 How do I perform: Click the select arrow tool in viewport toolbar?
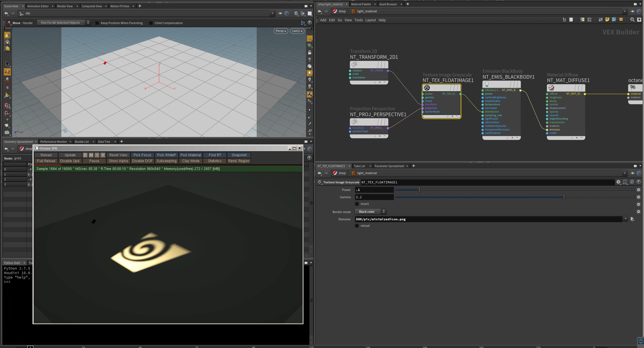coord(7,64)
